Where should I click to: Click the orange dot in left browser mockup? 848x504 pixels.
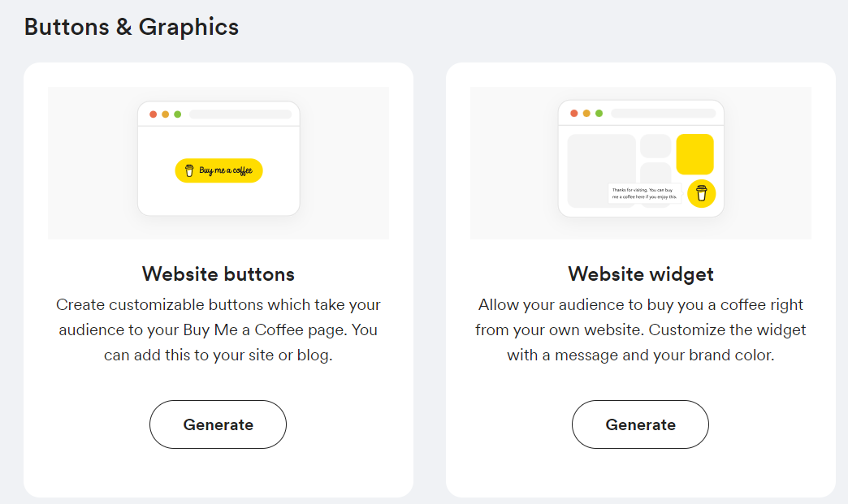tap(166, 114)
